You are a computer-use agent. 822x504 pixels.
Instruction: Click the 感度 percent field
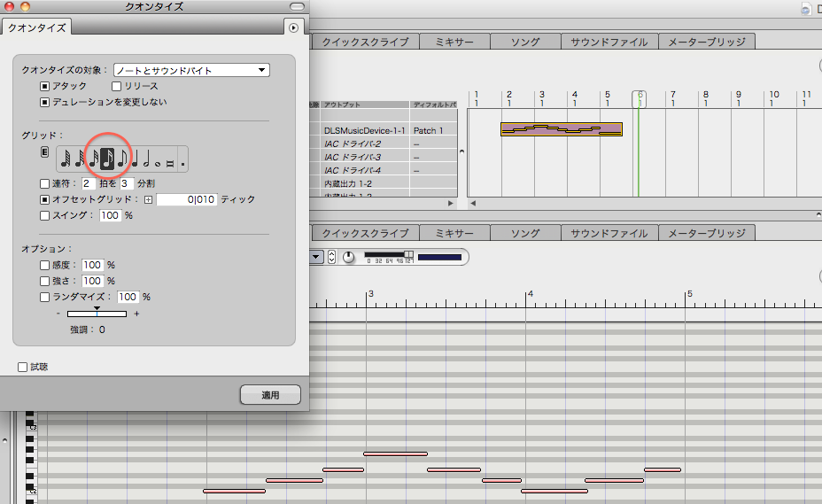point(93,266)
